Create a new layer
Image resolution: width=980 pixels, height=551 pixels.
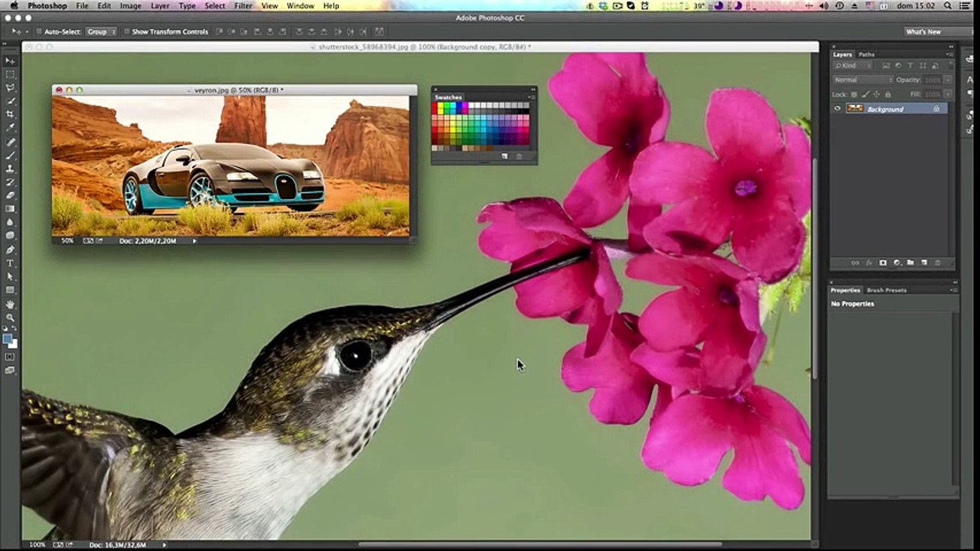pos(923,262)
